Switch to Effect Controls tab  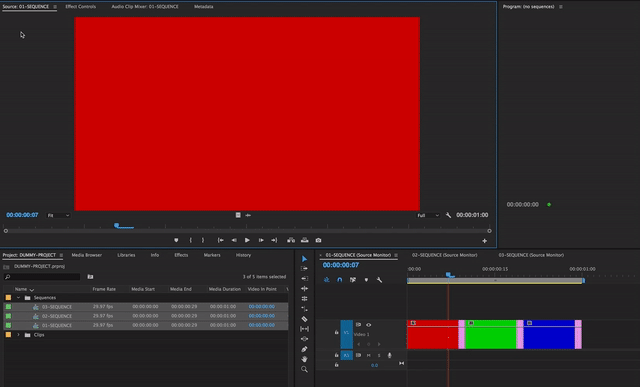tap(81, 7)
